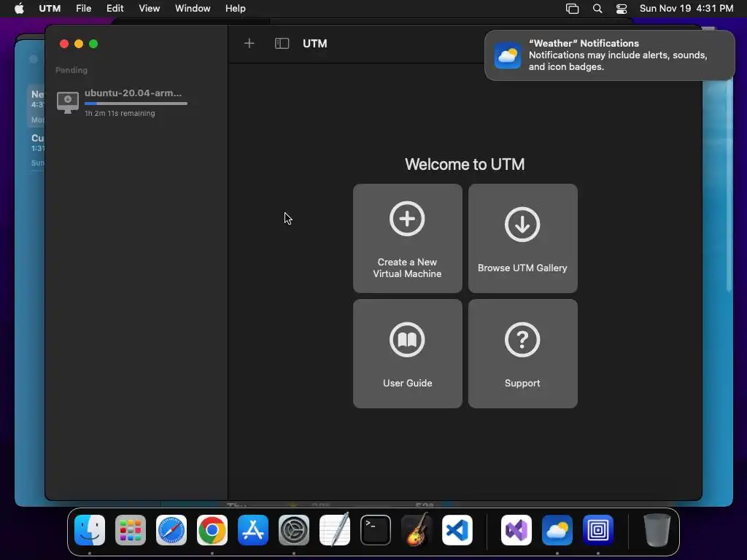Zoom the UTM window with green button
The image size is (747, 560).
[93, 44]
